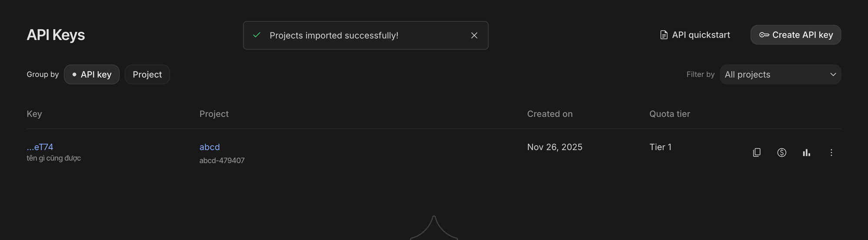Open the three-dot more options menu
This screenshot has height=240, width=868.
coord(831,152)
